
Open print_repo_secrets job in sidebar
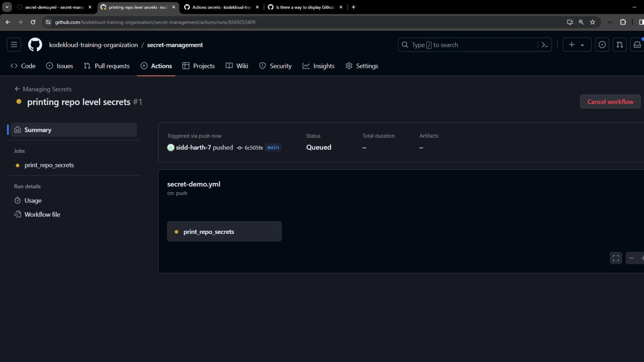coord(49,165)
